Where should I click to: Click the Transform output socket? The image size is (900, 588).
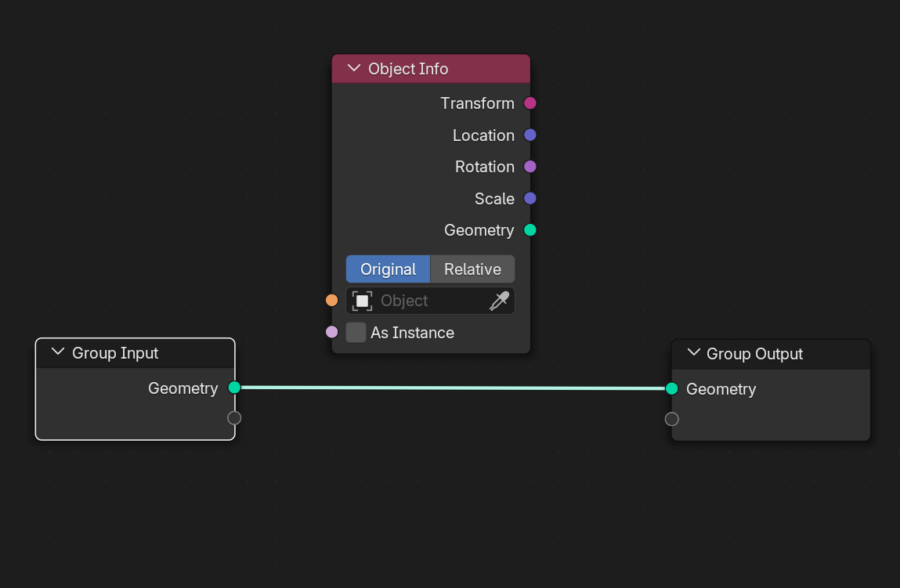pos(530,103)
